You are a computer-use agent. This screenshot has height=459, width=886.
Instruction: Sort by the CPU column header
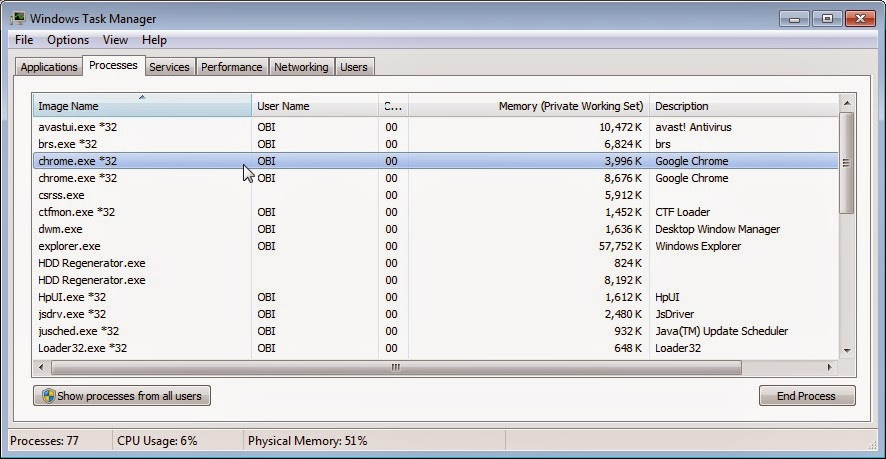[393, 106]
